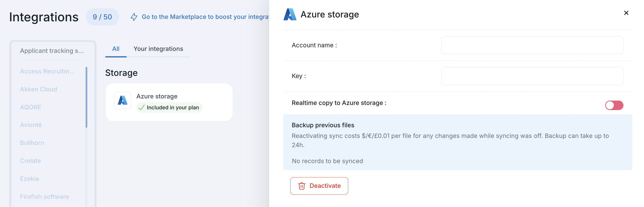Click the trash icon in Deactivate button
Screen dimensions: 644x207
click(301, 186)
